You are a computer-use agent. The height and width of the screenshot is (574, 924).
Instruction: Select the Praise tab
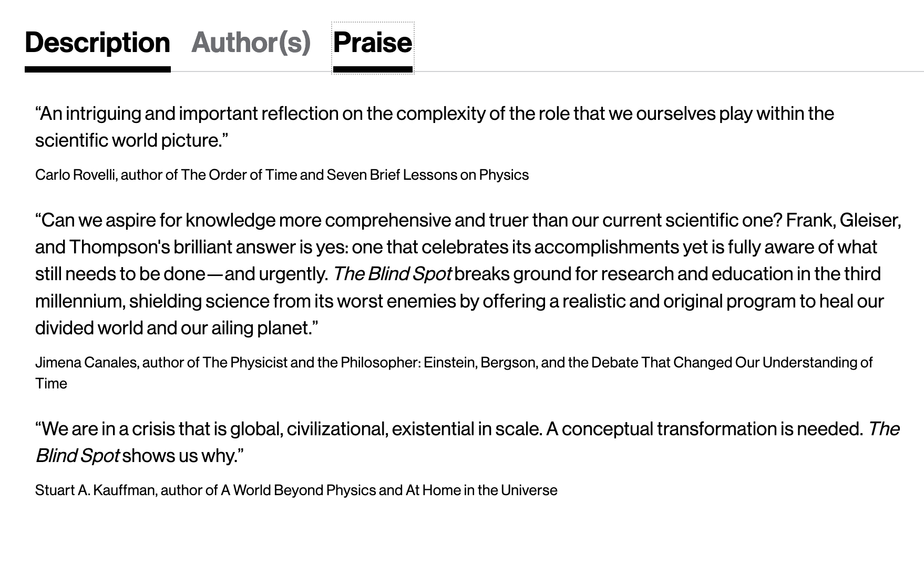(x=372, y=43)
